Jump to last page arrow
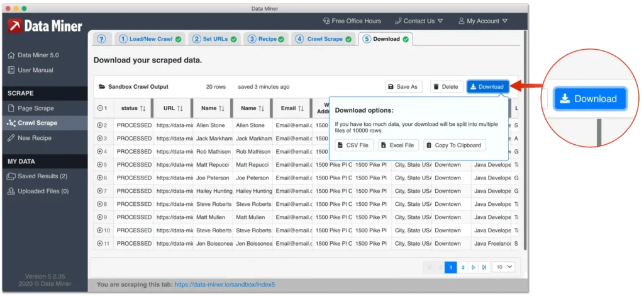644x296 pixels. click(x=484, y=267)
